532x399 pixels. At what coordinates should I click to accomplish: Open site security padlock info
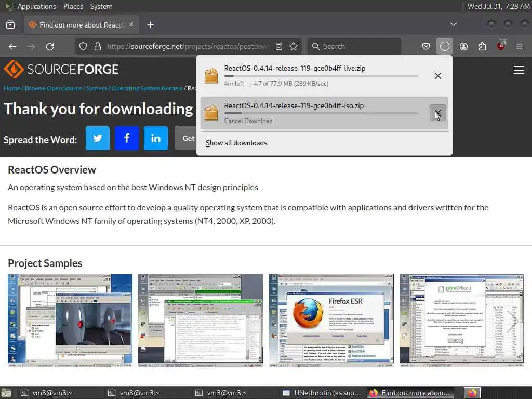[x=98, y=46]
